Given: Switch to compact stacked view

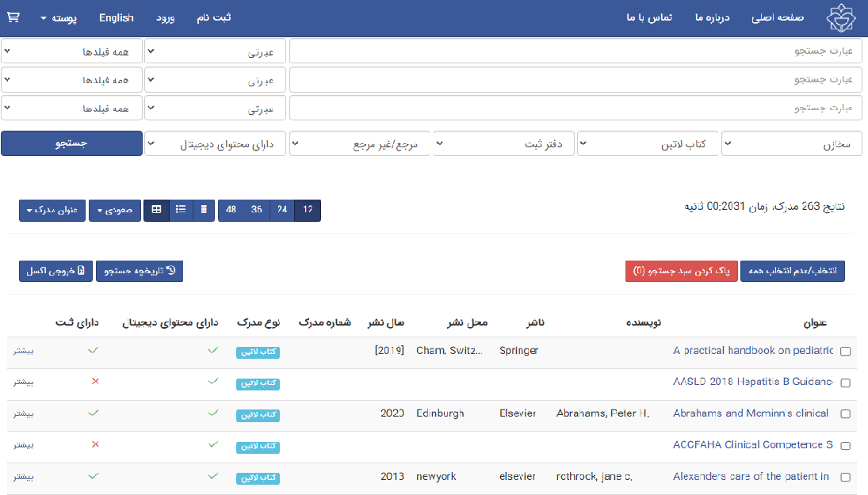Looking at the screenshot, I should [204, 210].
